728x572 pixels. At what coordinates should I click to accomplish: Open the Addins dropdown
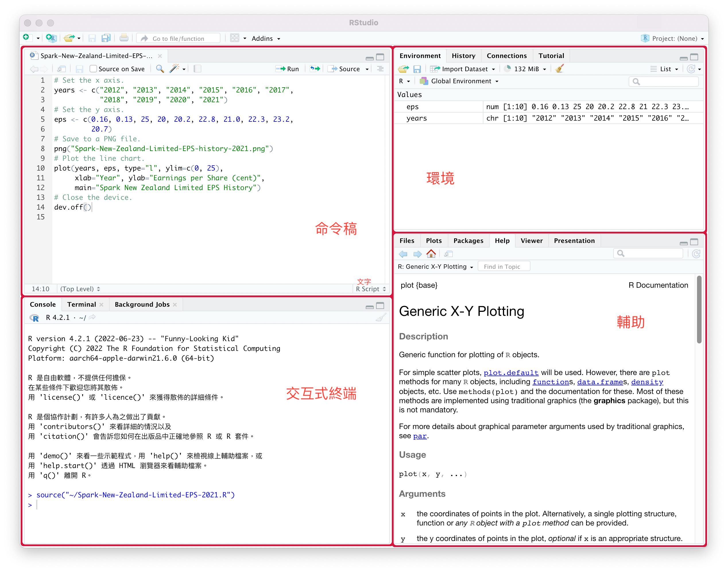point(266,38)
